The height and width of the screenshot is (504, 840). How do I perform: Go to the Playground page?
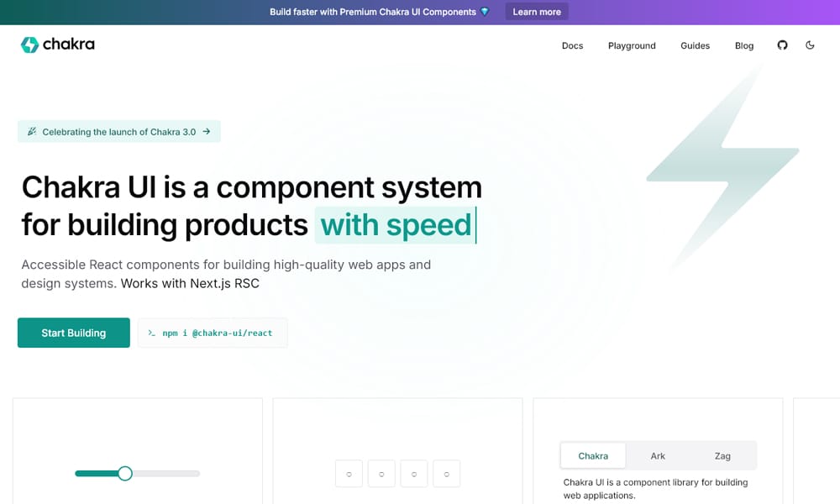tap(632, 45)
